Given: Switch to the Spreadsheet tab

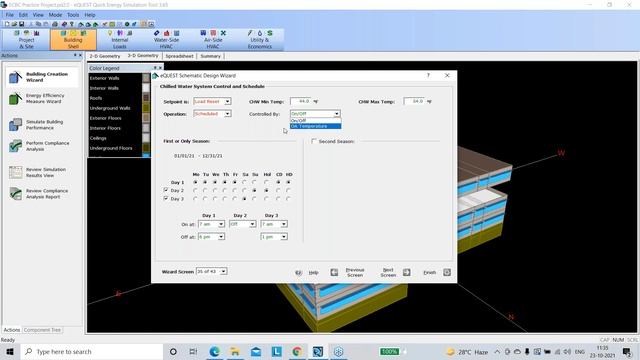Looking at the screenshot, I should pos(179,56).
